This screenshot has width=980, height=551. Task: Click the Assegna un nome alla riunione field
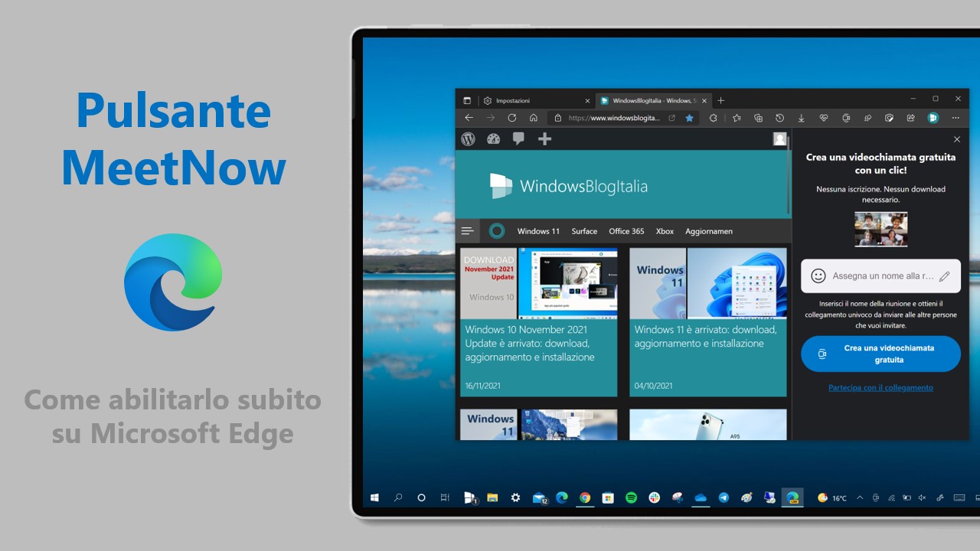880,275
